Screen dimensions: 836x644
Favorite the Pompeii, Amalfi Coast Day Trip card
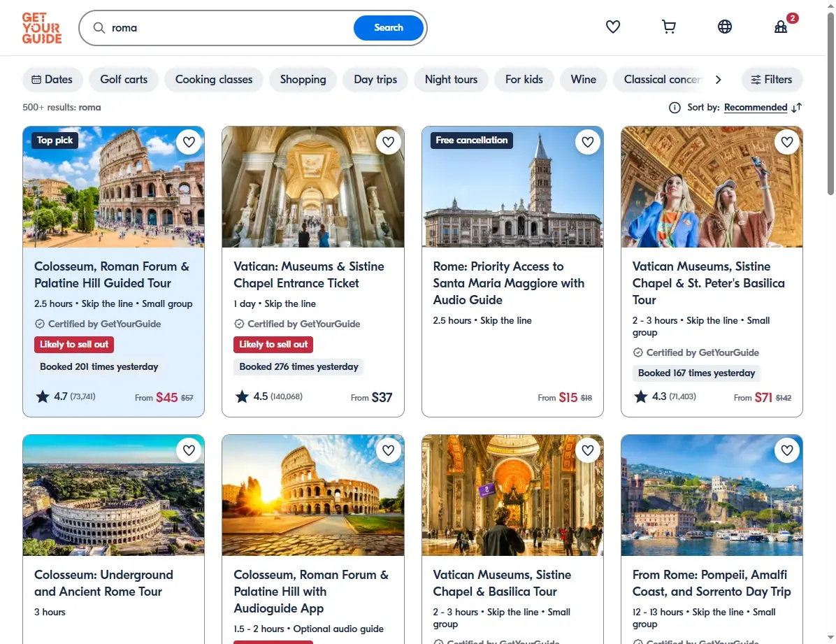coord(787,450)
